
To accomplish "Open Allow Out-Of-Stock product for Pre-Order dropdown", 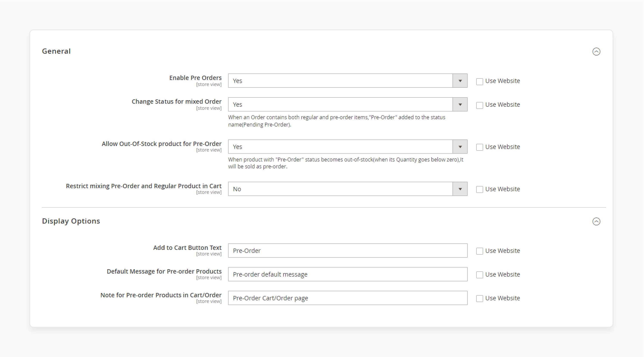I will pyautogui.click(x=347, y=147).
